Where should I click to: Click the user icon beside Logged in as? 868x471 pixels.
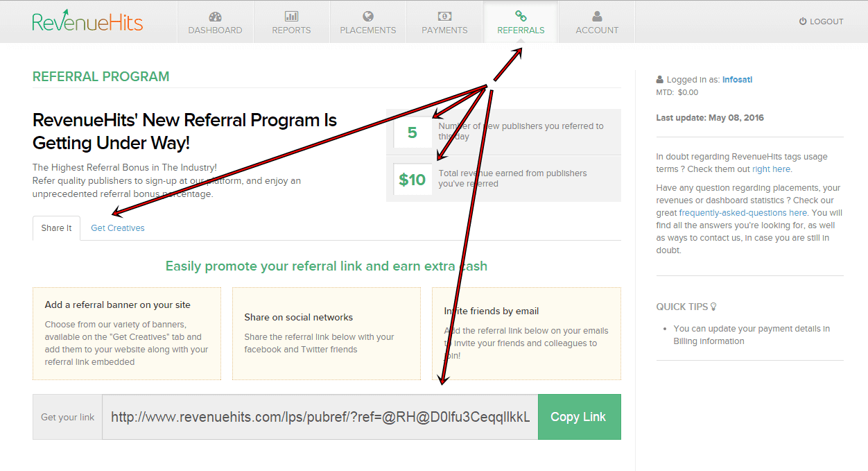pyautogui.click(x=659, y=80)
